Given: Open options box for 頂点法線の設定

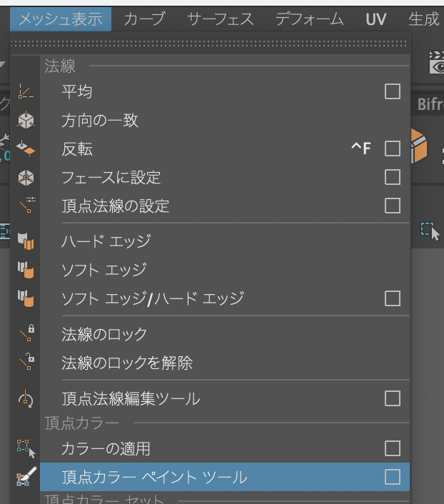Looking at the screenshot, I should 393,206.
